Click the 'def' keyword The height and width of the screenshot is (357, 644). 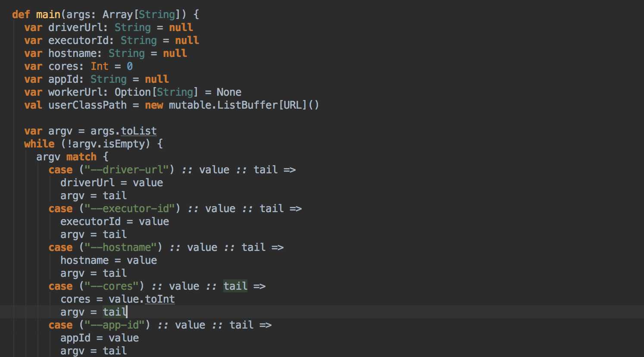click(x=21, y=15)
